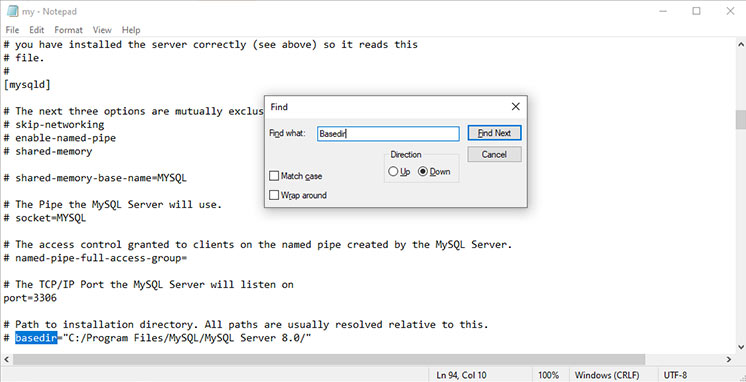Click the '# enable-named-pipe' line
The image size is (746, 382).
coord(59,138)
